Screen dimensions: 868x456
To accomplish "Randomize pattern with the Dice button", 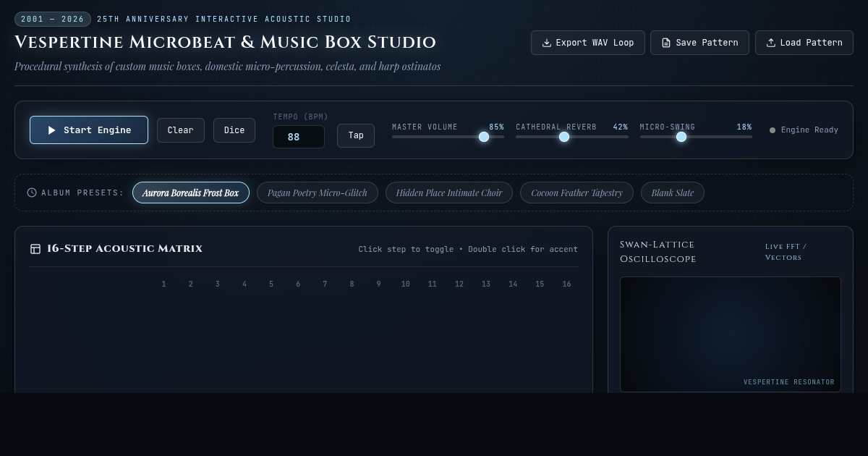I will [234, 130].
